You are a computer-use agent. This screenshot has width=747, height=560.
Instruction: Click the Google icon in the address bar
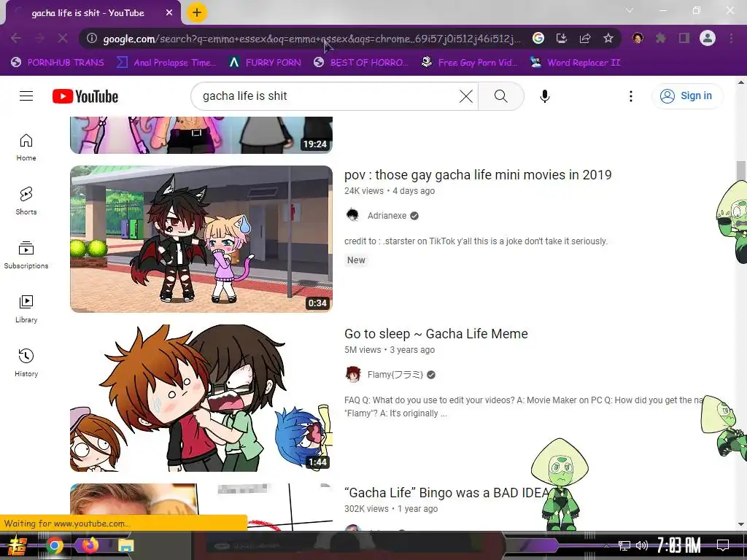538,38
